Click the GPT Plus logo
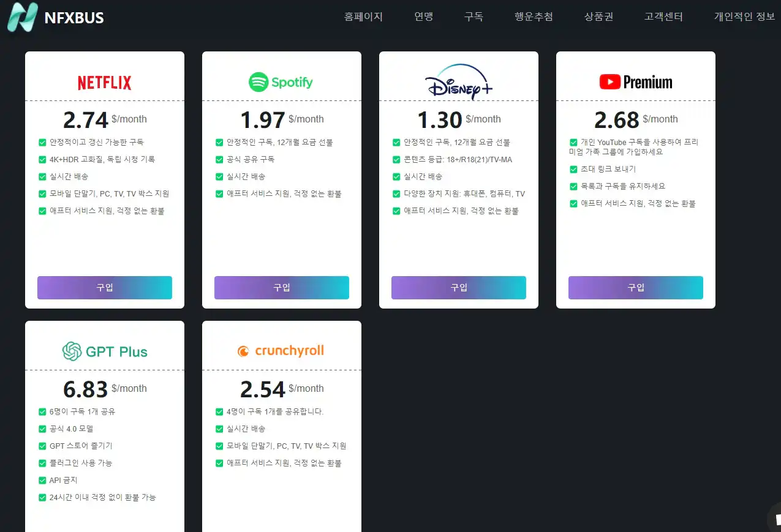This screenshot has width=781, height=532. (105, 351)
